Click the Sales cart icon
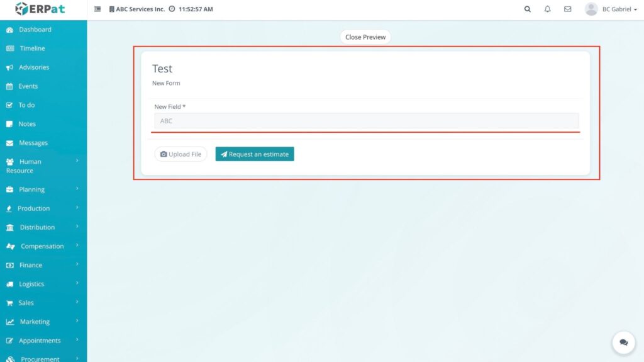Screen dimensions: 644x362 click(9, 303)
